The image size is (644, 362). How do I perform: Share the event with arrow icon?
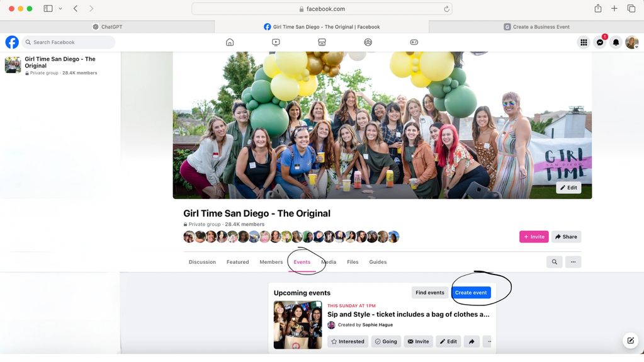[x=472, y=341]
